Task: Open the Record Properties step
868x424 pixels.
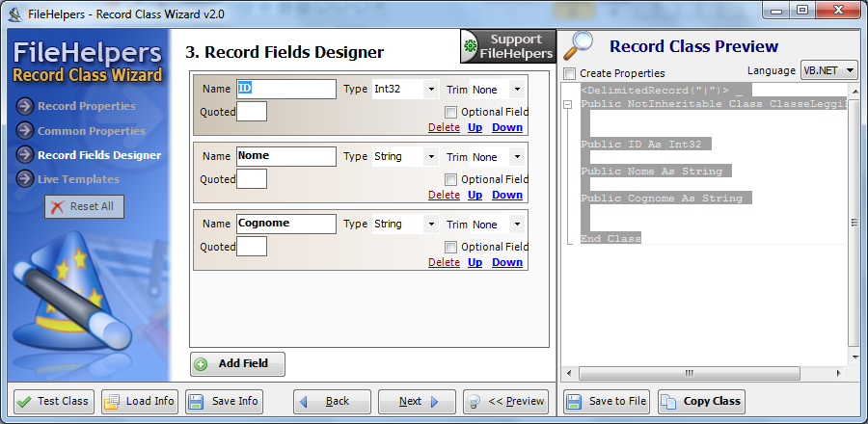Action: (x=87, y=106)
